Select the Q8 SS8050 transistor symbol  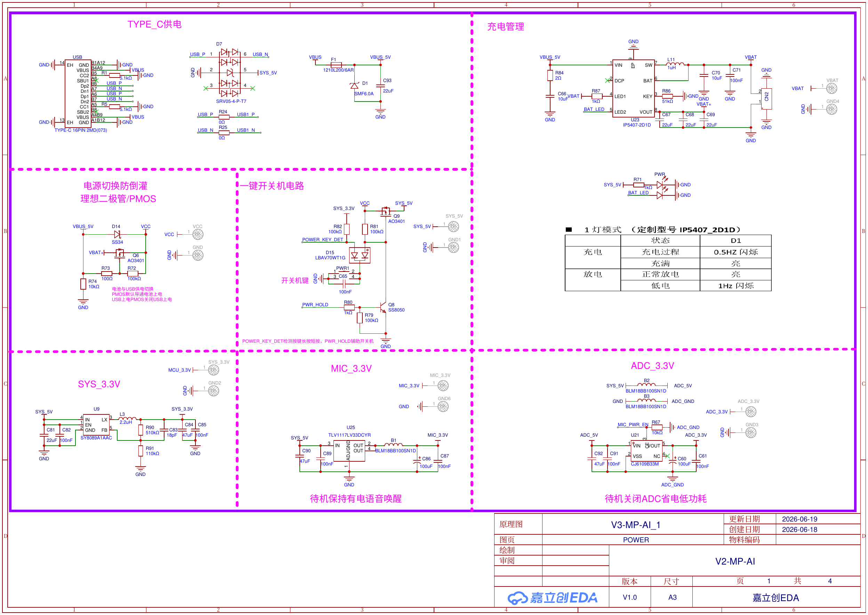tap(383, 307)
